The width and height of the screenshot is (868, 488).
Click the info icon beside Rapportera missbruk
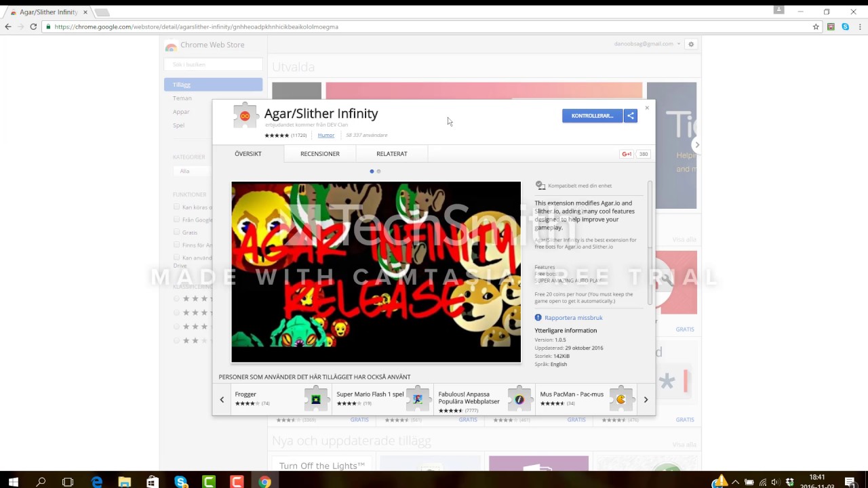538,317
